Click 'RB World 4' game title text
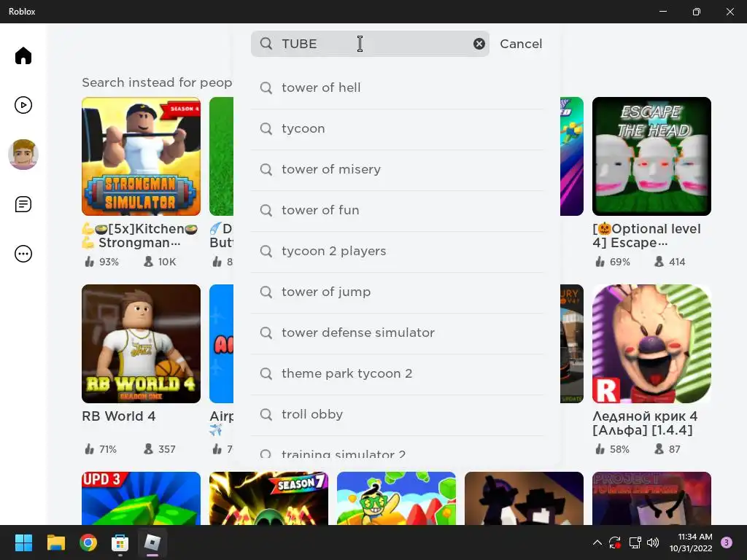This screenshot has width=747, height=560. pos(119,416)
